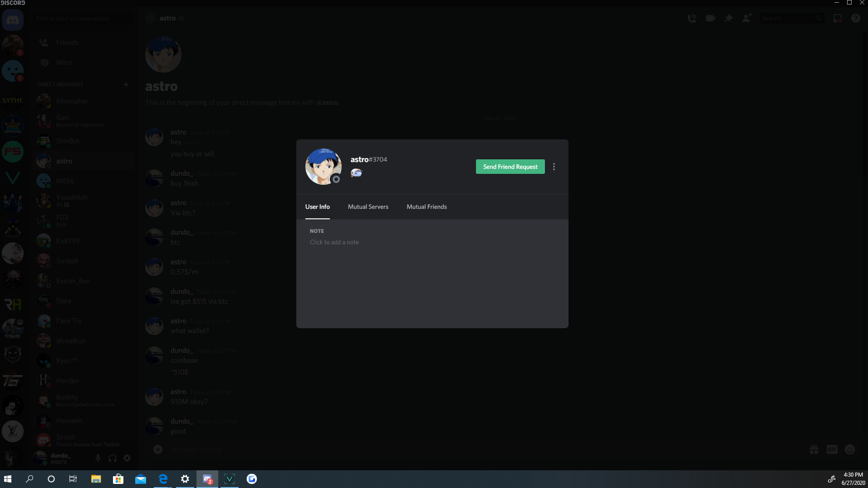Open Microsoft Store from the taskbar
This screenshot has height=488, width=868.
118,479
